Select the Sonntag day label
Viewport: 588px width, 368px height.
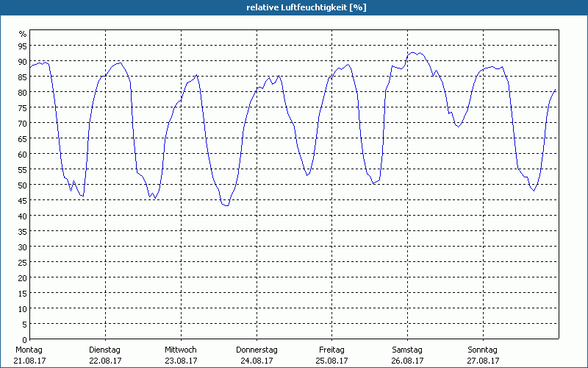click(483, 350)
